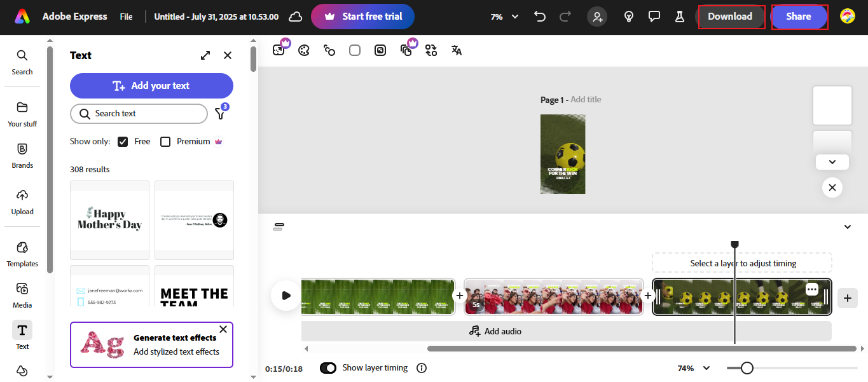The height and width of the screenshot is (382, 868).
Task: Expand the page thumbnails chevron
Action: click(x=832, y=162)
